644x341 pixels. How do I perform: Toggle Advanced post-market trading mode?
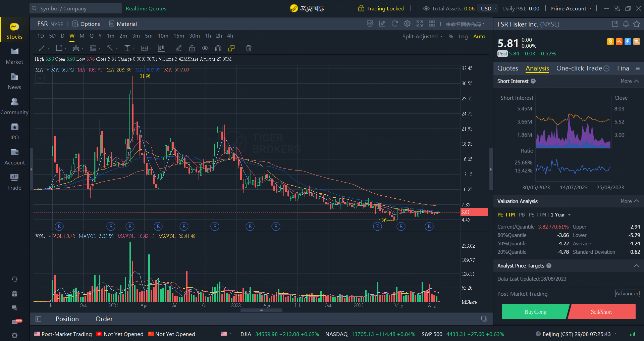tap(628, 293)
